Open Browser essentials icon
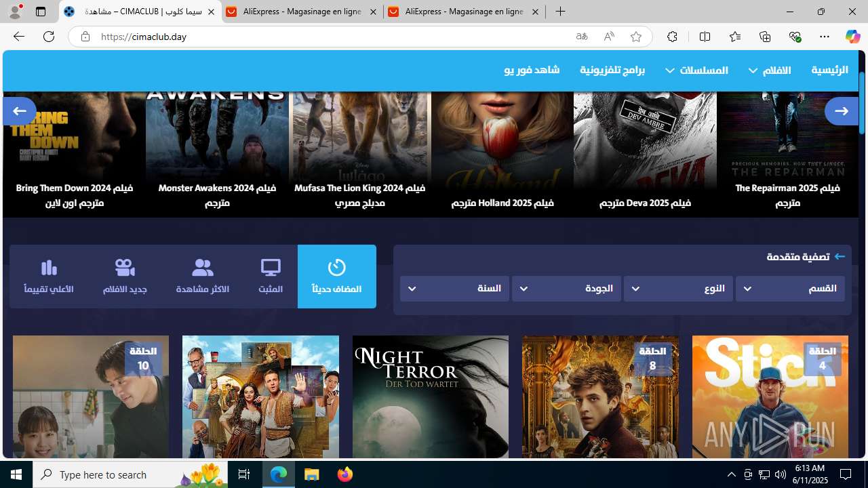The image size is (868, 488). (x=795, y=37)
